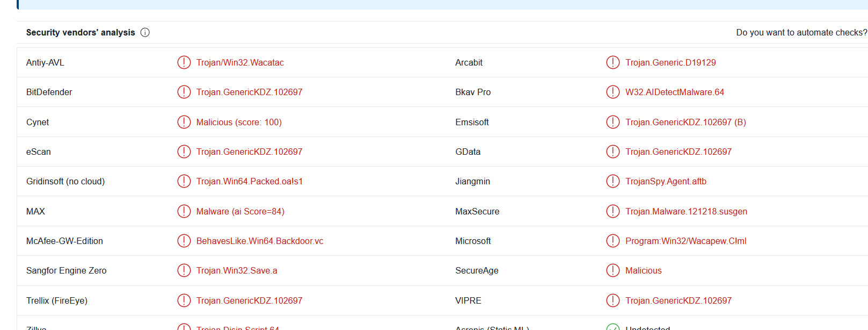The height and width of the screenshot is (330, 868).
Task: Click the Emsisoft vendor name
Action: coord(472,122)
